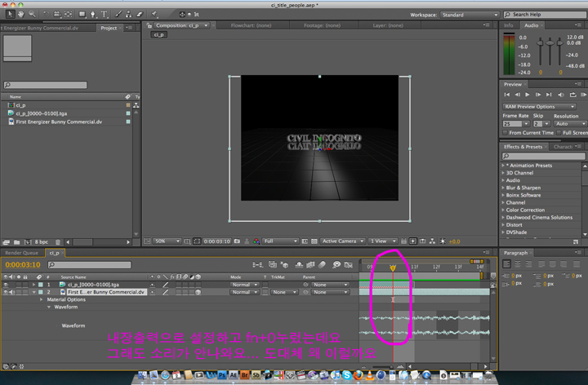
Task: Select First Energizer Bunny Commercial.dv in Project
Action: [x=59, y=122]
